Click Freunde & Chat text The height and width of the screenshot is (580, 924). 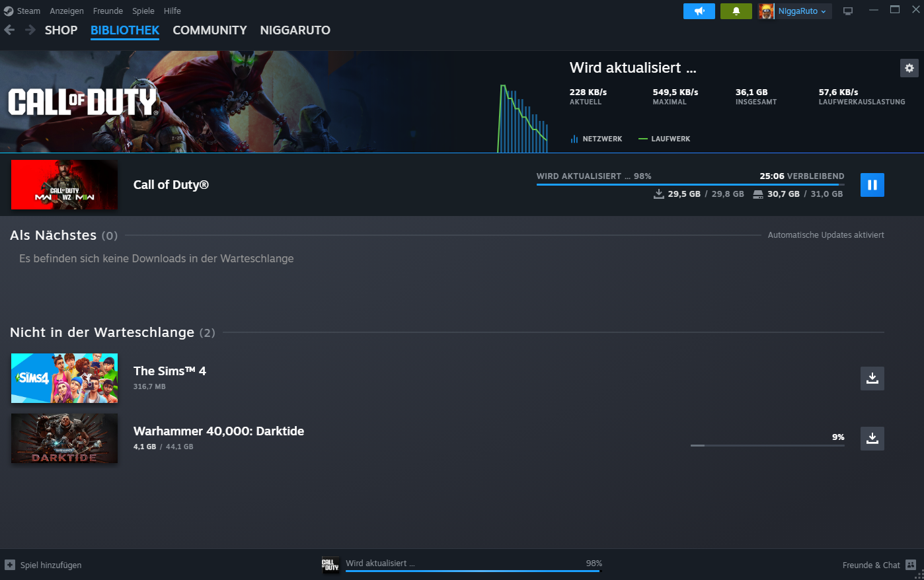(x=871, y=565)
